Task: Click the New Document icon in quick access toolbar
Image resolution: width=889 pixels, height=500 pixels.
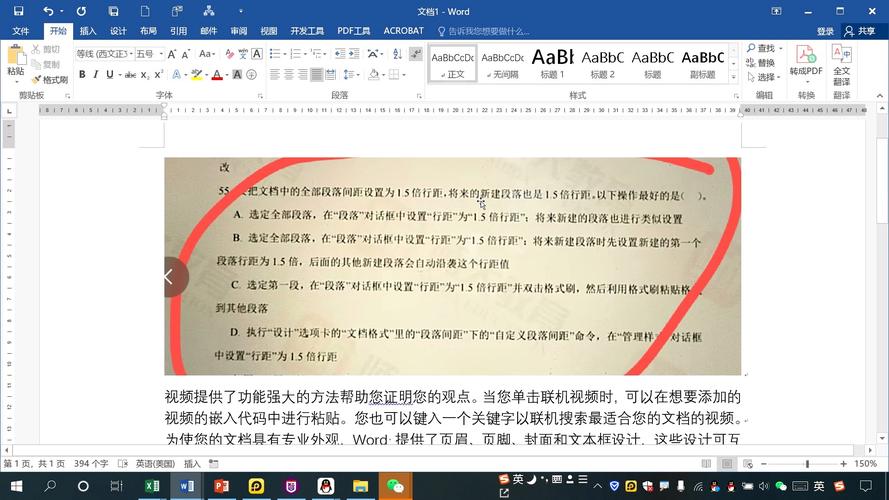Action: pos(145,11)
